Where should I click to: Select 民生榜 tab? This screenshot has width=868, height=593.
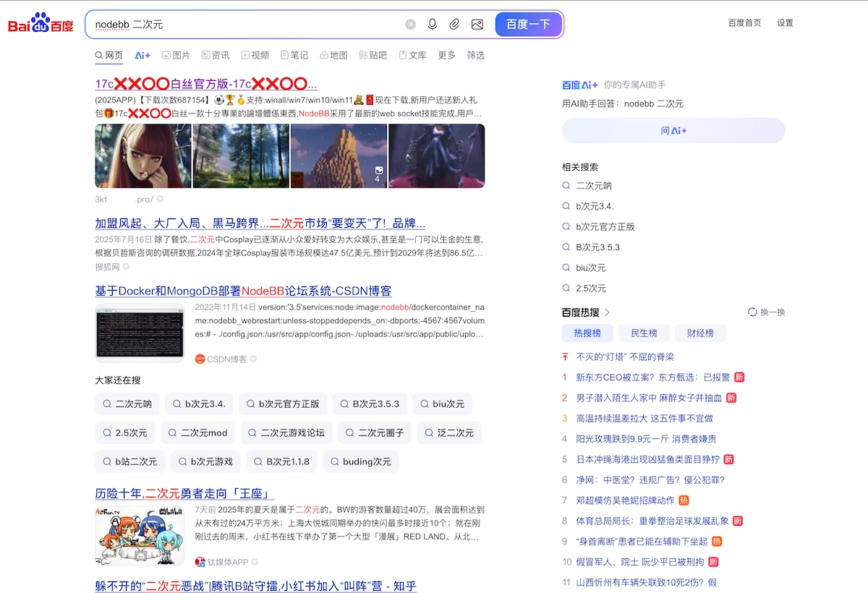[644, 333]
